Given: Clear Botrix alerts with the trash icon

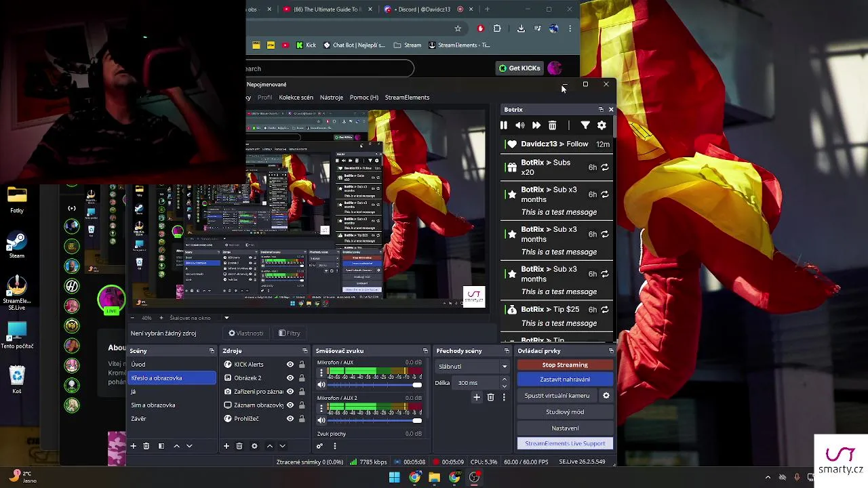Looking at the screenshot, I should coord(553,125).
